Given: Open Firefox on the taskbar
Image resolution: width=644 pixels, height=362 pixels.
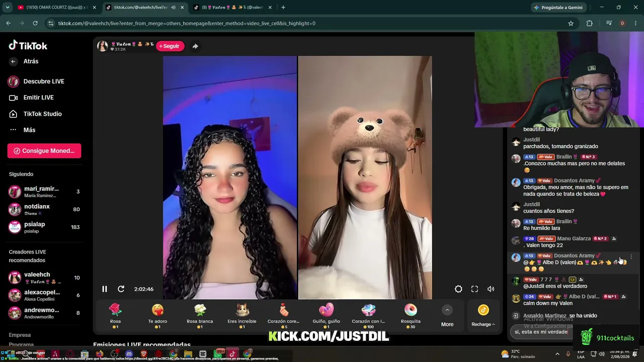Looking at the screenshot, I should [x=100, y=354].
